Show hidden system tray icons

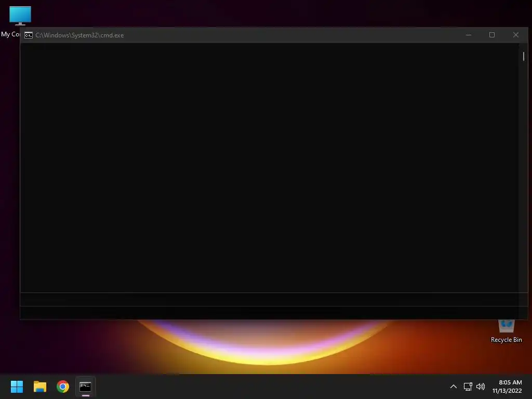(453, 387)
